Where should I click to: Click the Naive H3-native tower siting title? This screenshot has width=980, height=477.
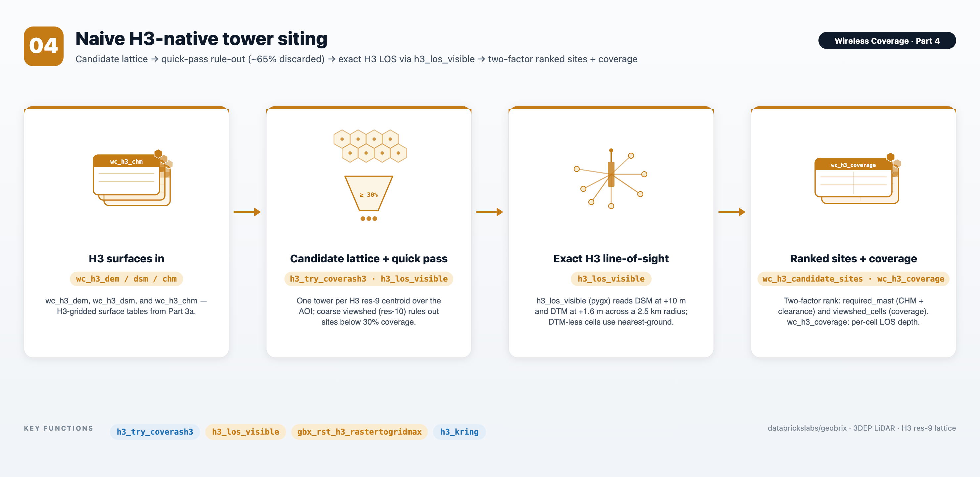point(201,38)
